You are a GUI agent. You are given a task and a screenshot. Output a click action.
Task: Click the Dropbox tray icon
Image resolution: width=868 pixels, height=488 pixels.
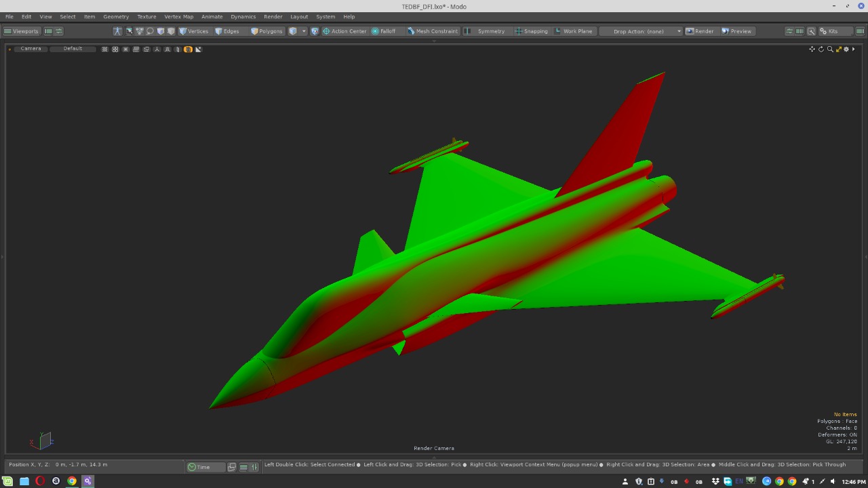point(715,482)
